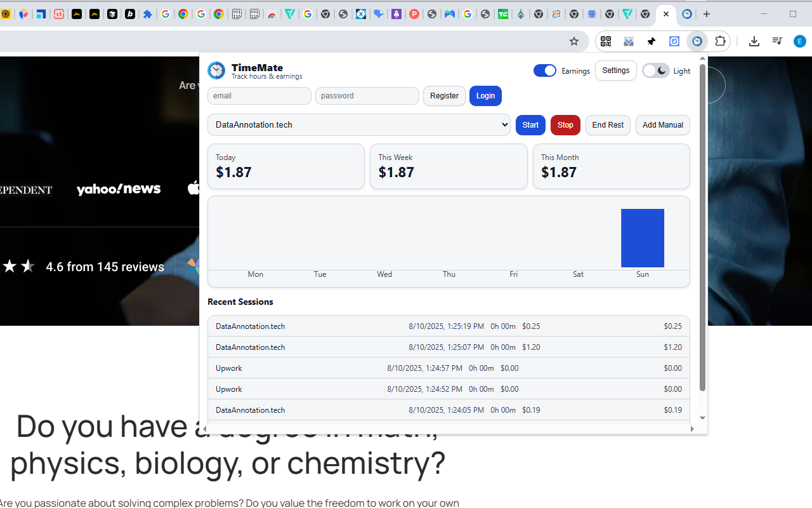Switch to the TechCrunch green TC tab
Screen dimensions: 812x508
click(503, 14)
